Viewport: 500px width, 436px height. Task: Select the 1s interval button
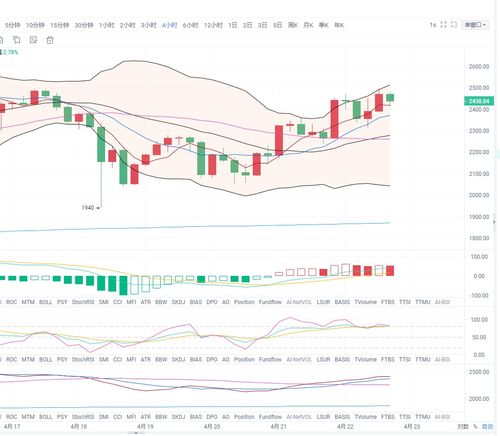[x=433, y=25]
